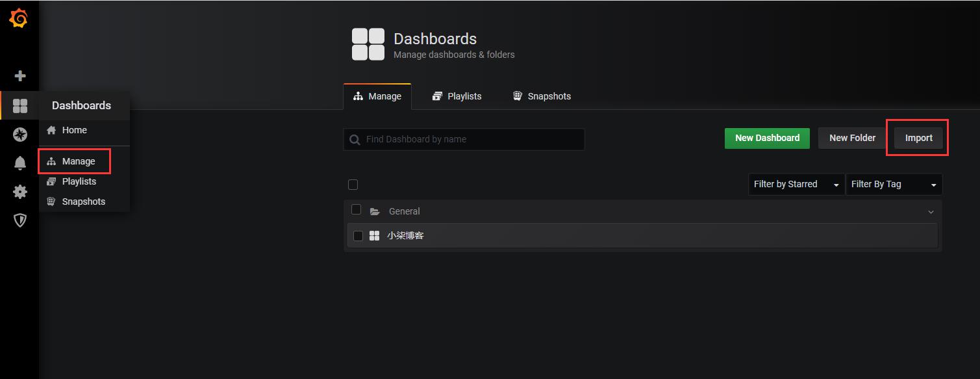Screen dimensions: 980x379
Task: Open the Configuration gear icon
Action: 20,192
